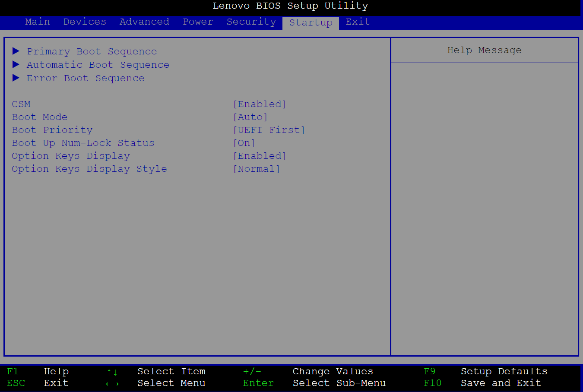Image resolution: width=583 pixels, height=392 pixels.
Task: Select Option Keys Display Style label
Action: (89, 169)
